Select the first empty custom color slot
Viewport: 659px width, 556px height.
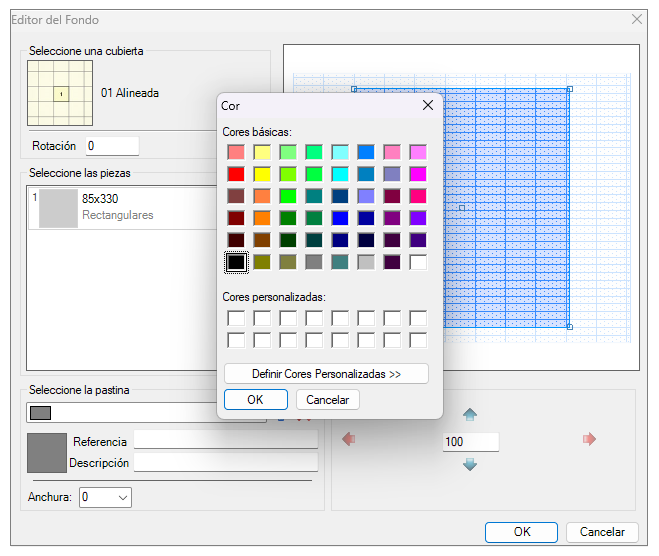[x=236, y=318]
